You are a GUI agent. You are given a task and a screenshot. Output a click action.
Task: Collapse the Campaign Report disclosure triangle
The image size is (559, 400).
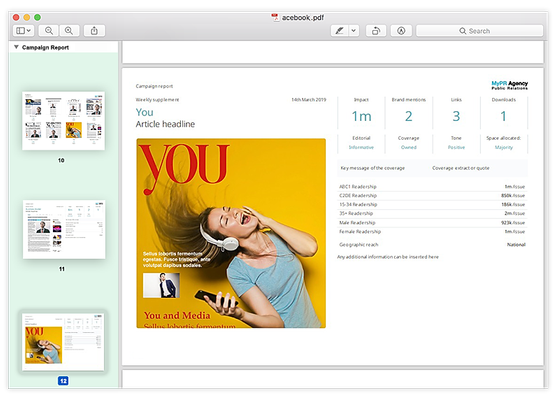(x=16, y=47)
